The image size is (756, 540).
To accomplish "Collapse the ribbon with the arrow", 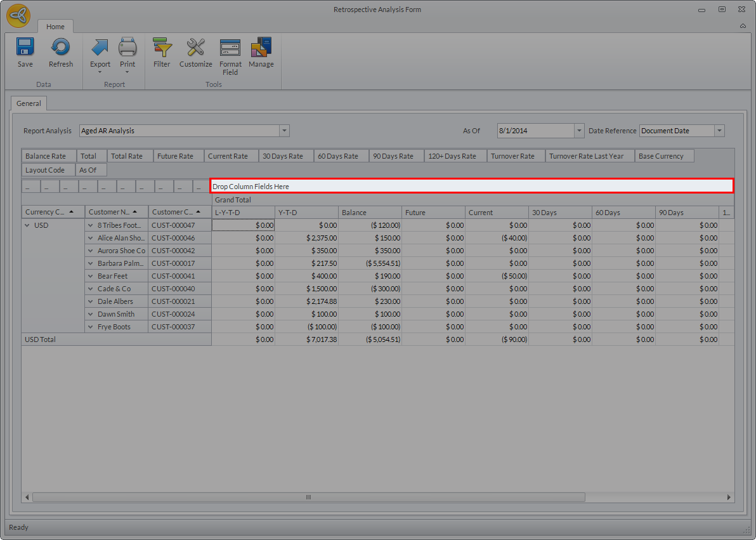I will tap(743, 26).
